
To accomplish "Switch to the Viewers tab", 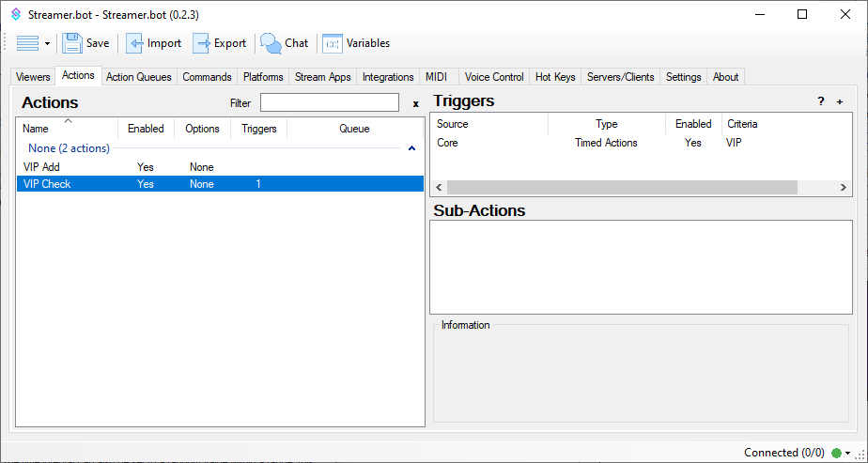I will 33,77.
